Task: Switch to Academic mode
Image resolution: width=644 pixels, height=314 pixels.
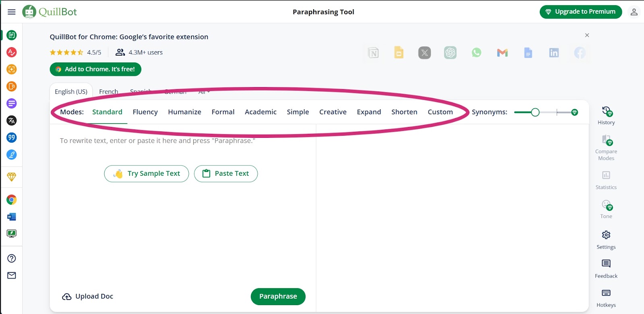Action: tap(261, 112)
